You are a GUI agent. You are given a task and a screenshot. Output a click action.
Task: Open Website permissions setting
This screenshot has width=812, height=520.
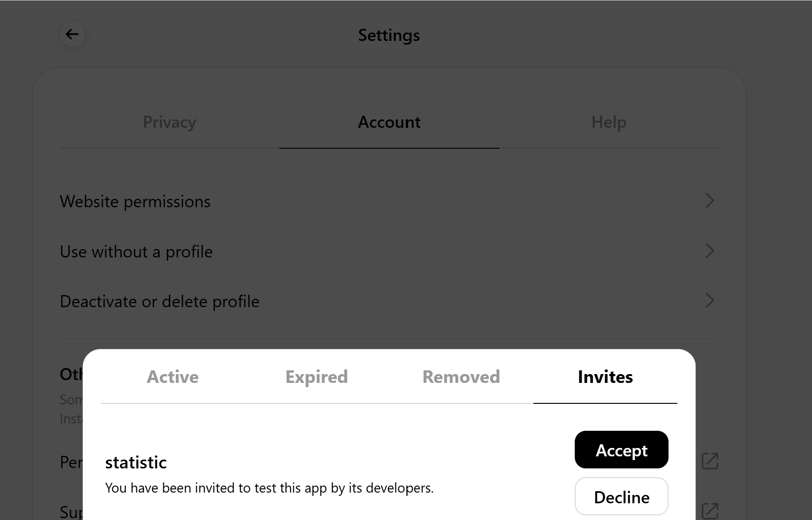[389, 201]
